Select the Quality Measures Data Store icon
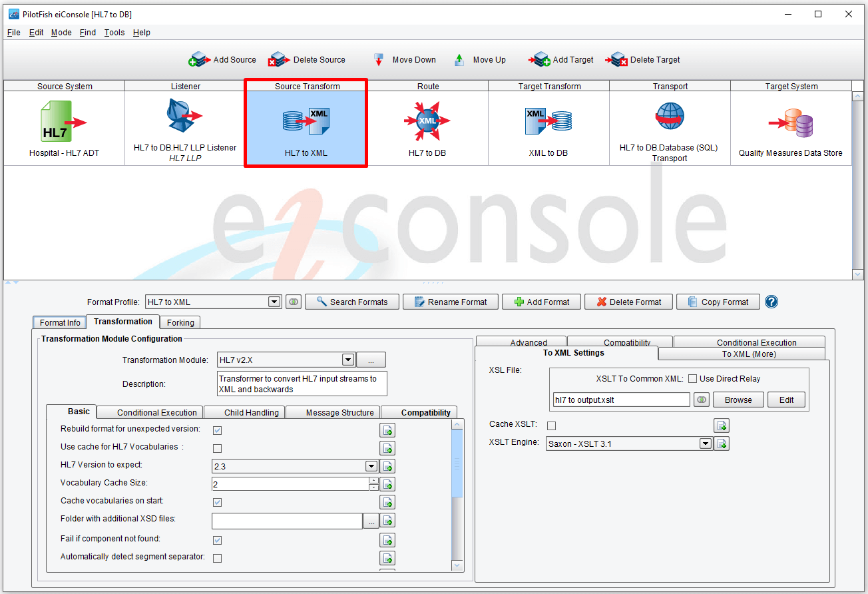 (791, 123)
